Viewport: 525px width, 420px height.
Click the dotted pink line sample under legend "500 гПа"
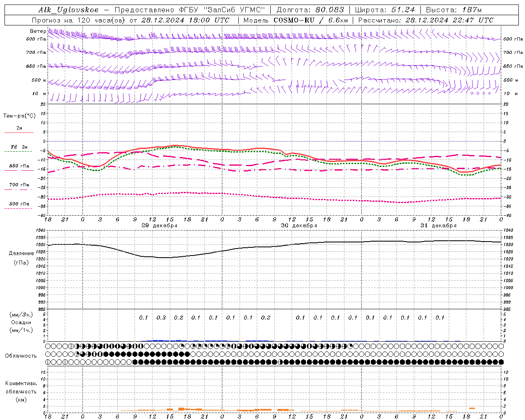point(18,209)
